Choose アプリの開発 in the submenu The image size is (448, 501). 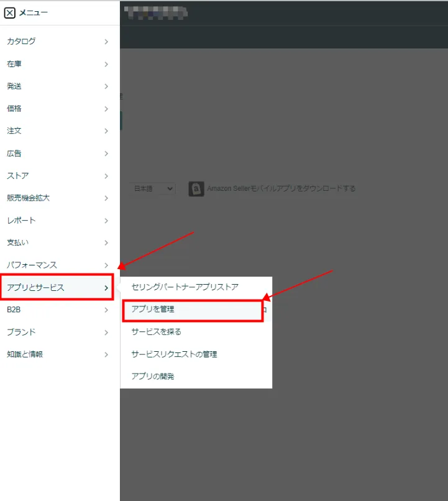pos(196,377)
